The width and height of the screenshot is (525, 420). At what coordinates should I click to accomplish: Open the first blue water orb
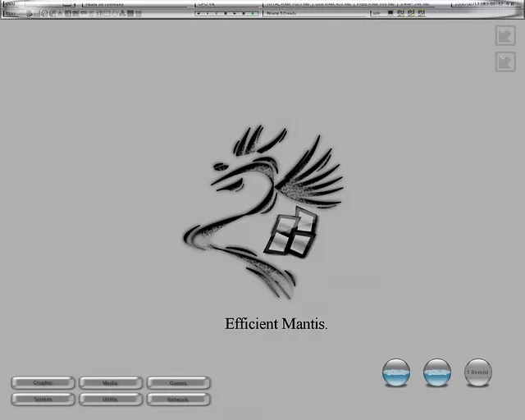396,372
